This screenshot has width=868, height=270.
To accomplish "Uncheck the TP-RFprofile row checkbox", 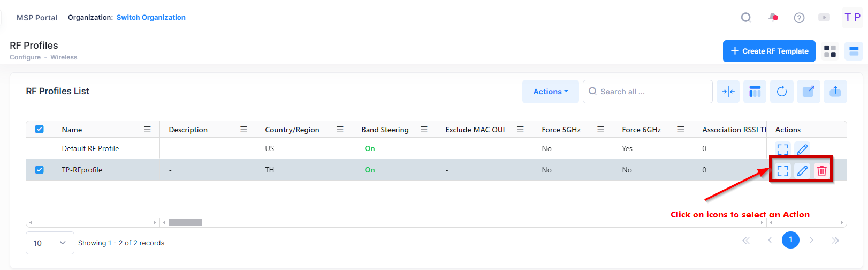I will click(x=39, y=170).
